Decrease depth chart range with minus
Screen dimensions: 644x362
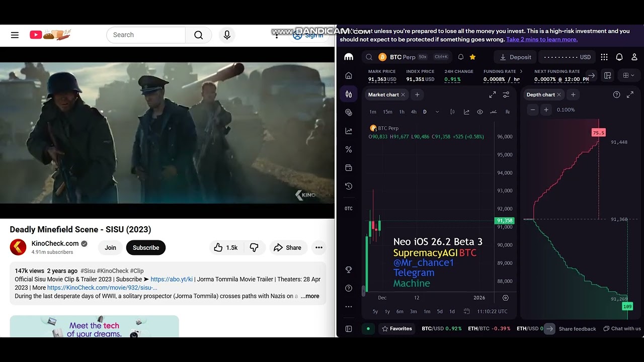click(533, 110)
